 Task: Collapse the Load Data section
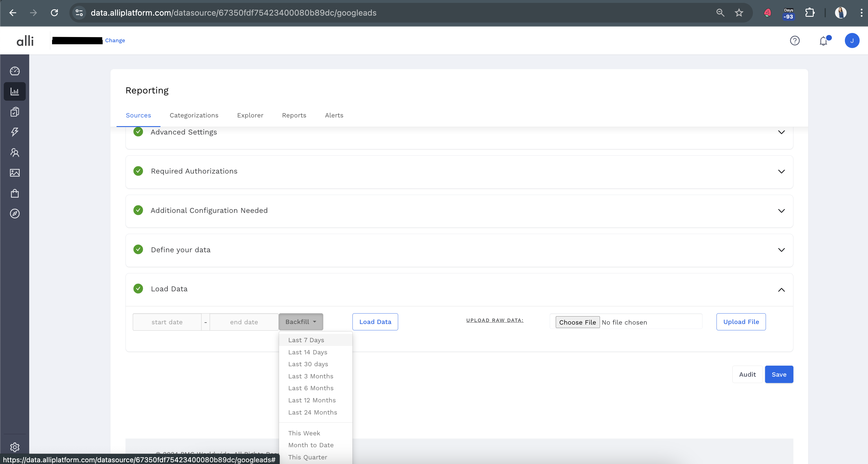click(x=781, y=290)
